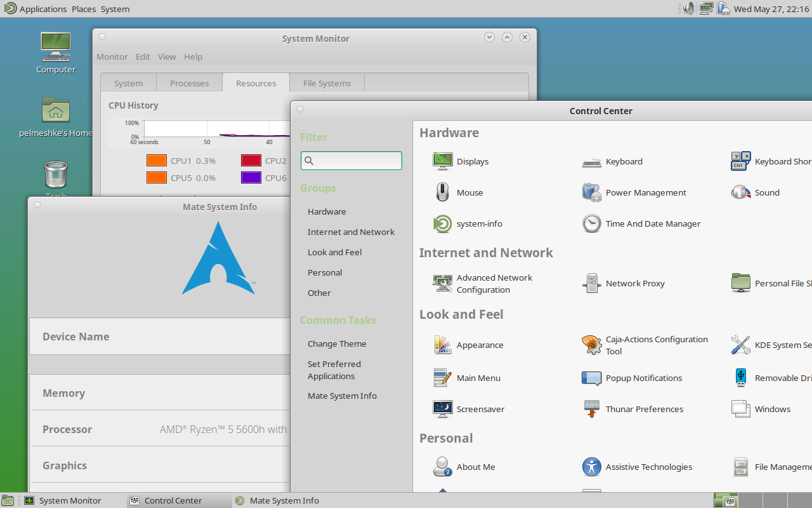Select the Computer desktop icon
812x508 pixels.
pos(56,53)
